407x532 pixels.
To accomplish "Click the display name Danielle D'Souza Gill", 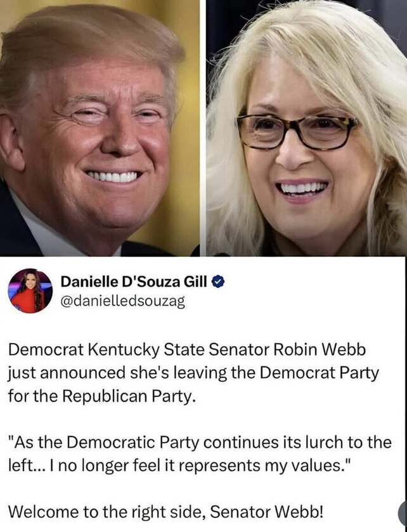I will [134, 282].
